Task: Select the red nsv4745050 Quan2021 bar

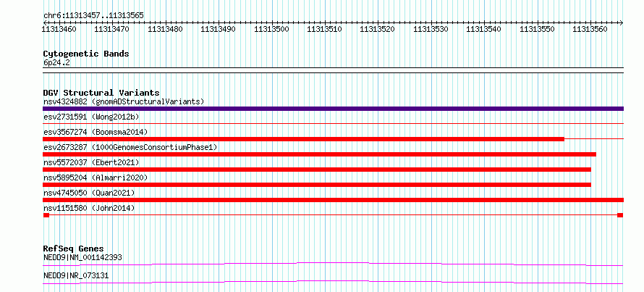Action: [333, 200]
